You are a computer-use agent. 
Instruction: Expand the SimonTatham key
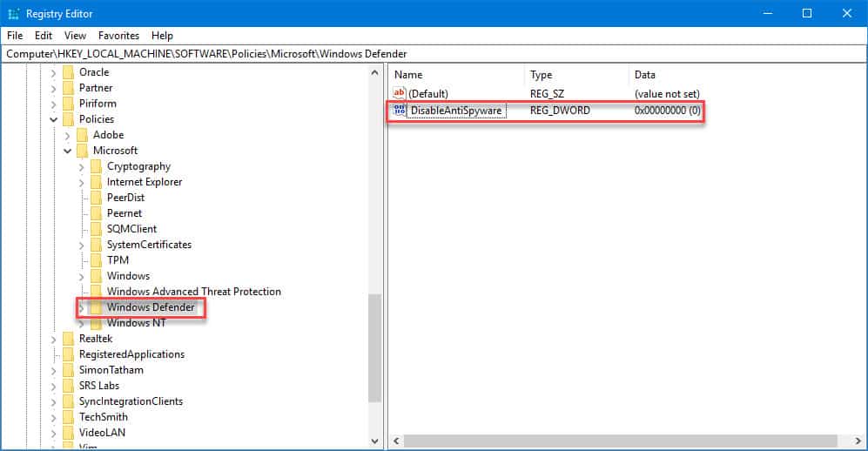tap(54, 370)
